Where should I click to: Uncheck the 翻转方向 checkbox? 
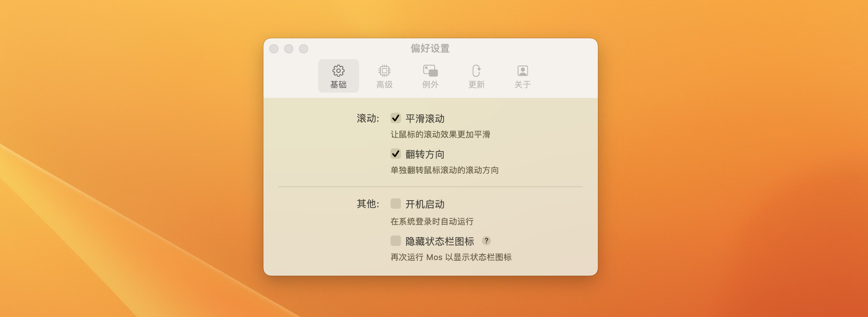[x=395, y=154]
